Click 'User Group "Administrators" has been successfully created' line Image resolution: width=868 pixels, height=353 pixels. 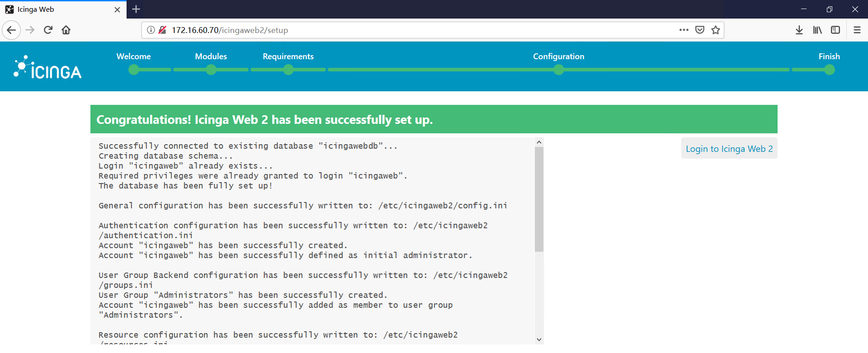pos(243,295)
